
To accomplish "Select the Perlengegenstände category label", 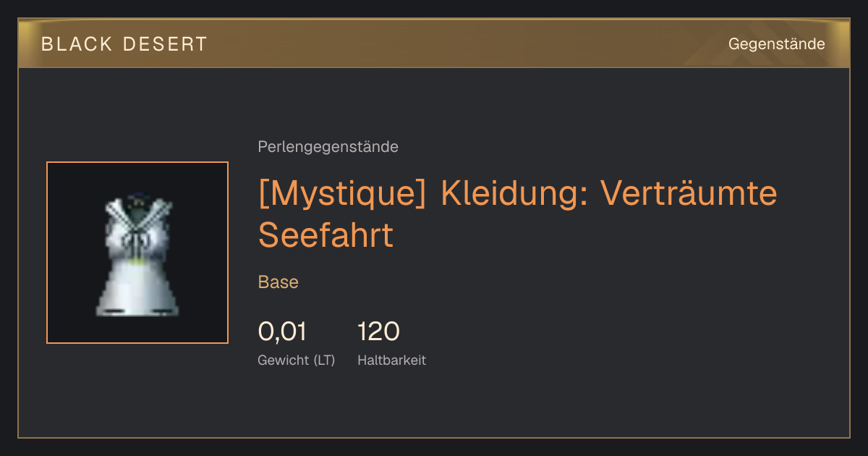I will [x=328, y=147].
